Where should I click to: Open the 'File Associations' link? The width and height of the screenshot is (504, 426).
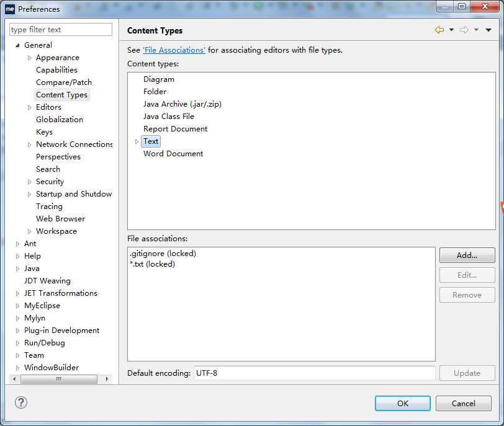(x=174, y=50)
